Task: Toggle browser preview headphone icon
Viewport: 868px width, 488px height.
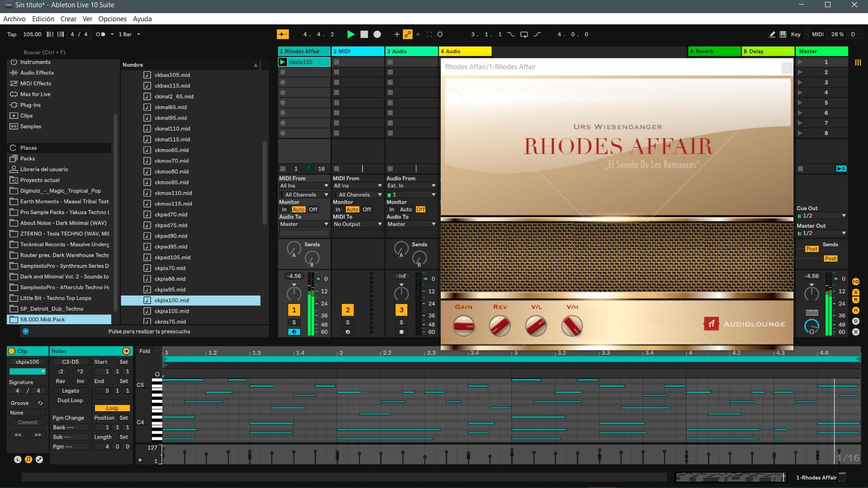Action: (26, 331)
